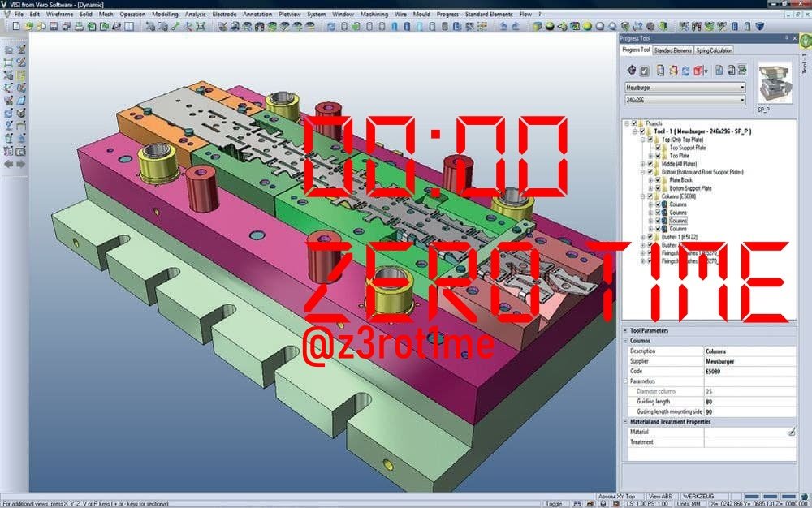Click the edit pencil icon in Material row
812x508 pixels.
(x=791, y=432)
